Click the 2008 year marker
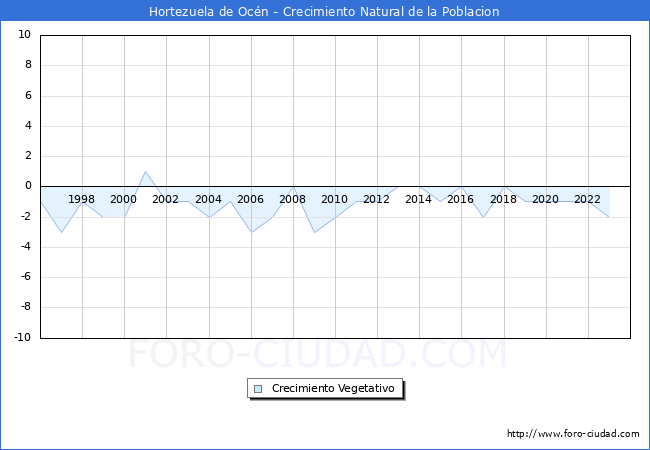The image size is (650, 450). 293,199
